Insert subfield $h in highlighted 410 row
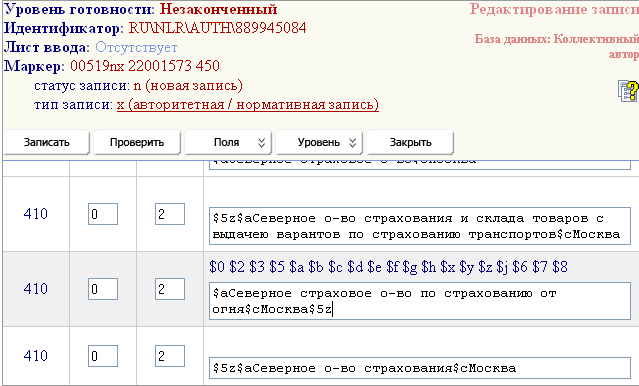The height and width of the screenshot is (386, 639). [429, 267]
